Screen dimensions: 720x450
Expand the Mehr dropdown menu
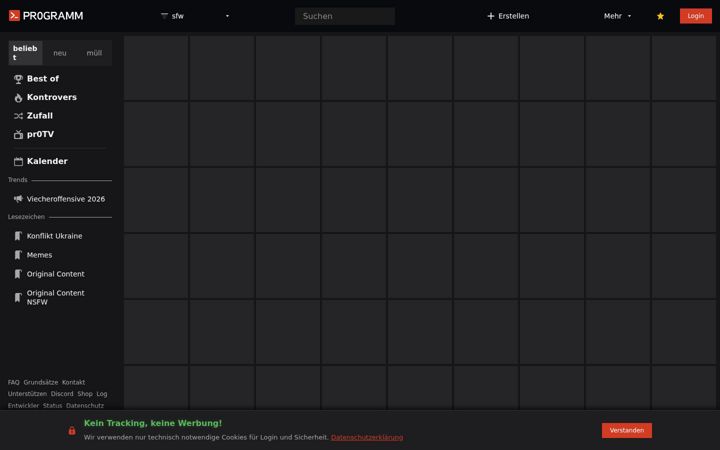(618, 16)
